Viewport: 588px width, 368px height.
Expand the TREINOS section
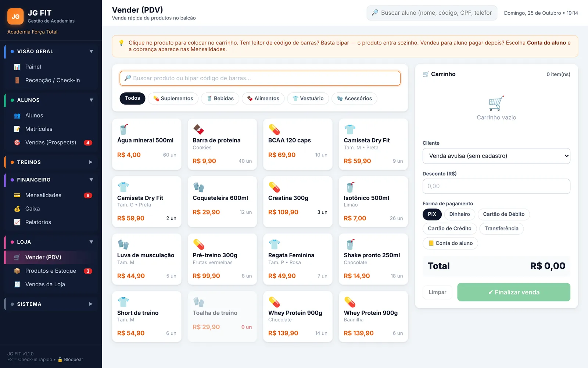[x=91, y=162]
